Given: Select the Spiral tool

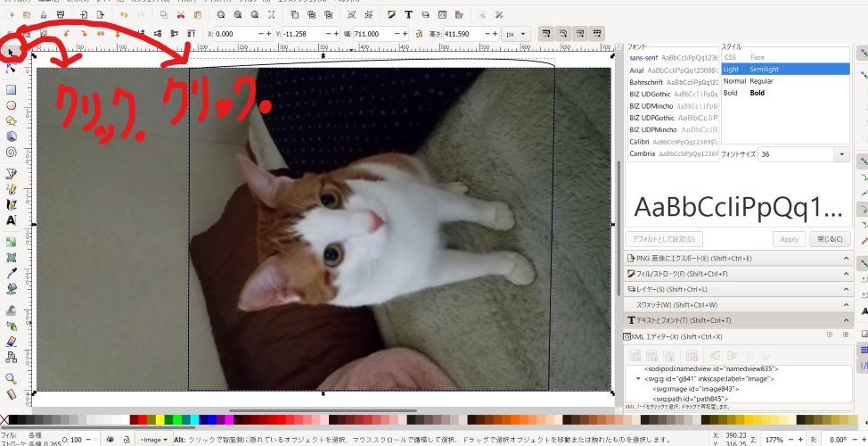Looking at the screenshot, I should click(x=11, y=152).
